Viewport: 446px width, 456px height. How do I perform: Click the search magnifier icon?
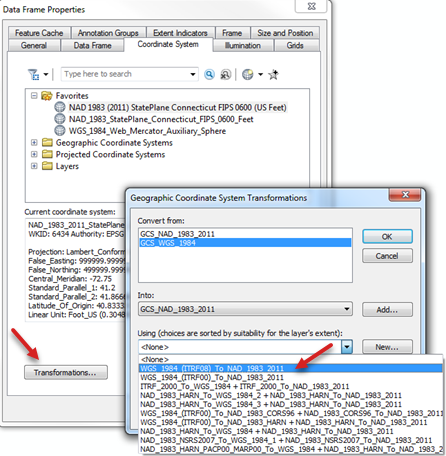pos(209,74)
